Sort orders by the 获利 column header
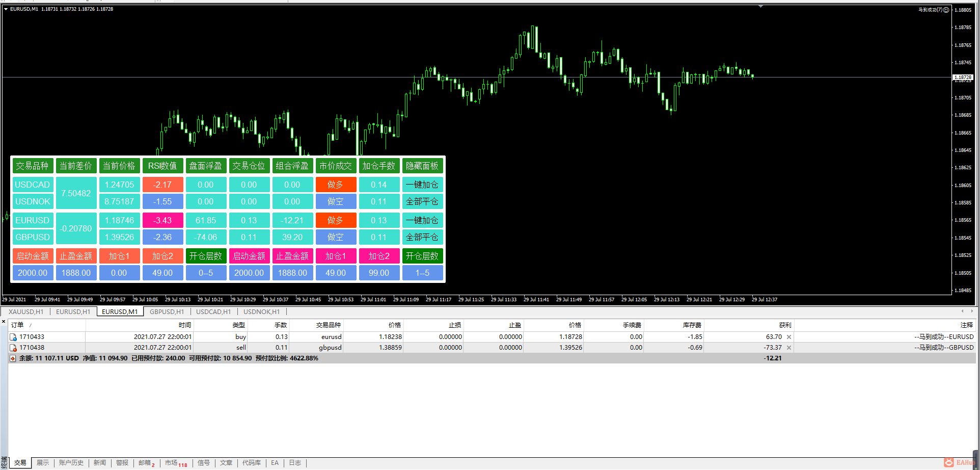 coord(749,325)
